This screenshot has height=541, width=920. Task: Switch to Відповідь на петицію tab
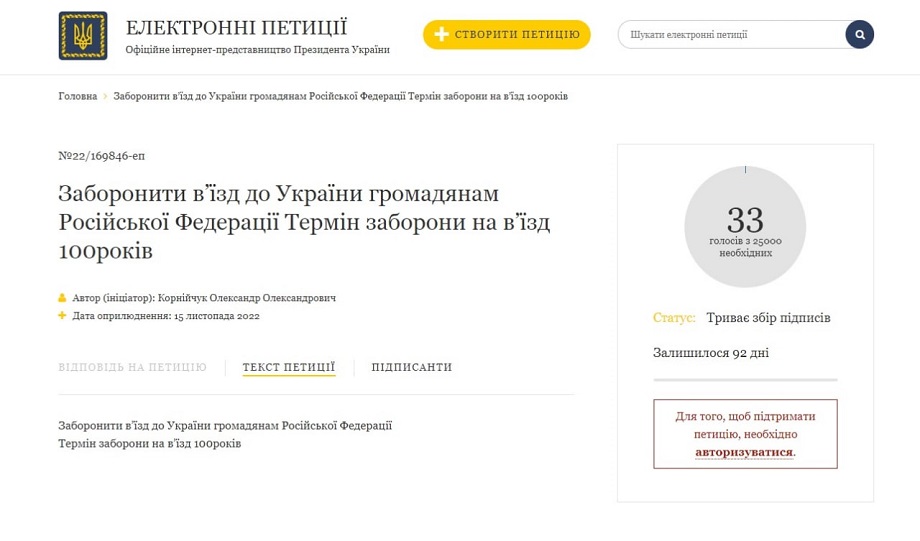pos(133,367)
